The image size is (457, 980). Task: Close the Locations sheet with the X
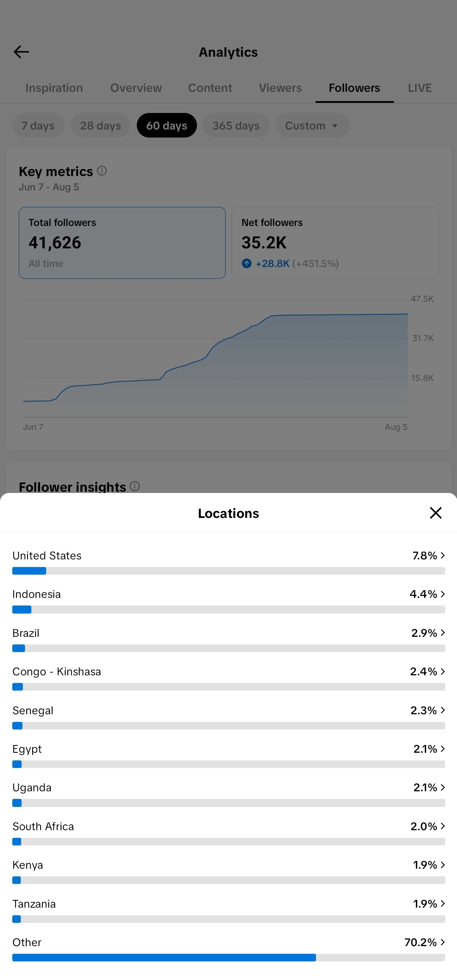(435, 513)
